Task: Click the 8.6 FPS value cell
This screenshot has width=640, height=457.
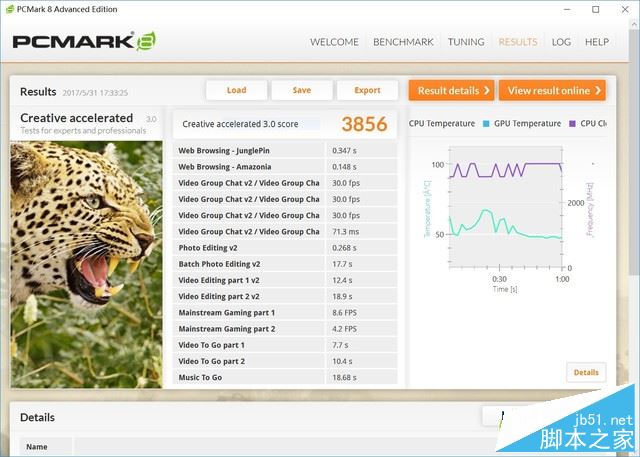Action: (x=362, y=313)
